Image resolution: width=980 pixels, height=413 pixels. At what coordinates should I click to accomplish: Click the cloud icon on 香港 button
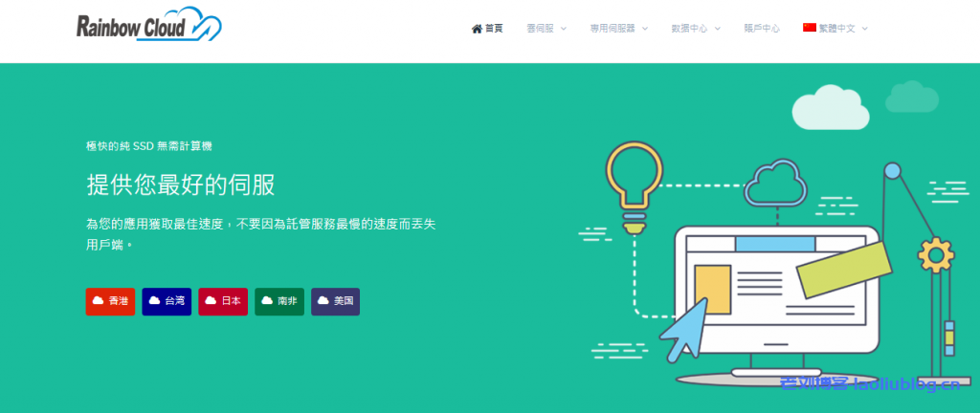99,301
